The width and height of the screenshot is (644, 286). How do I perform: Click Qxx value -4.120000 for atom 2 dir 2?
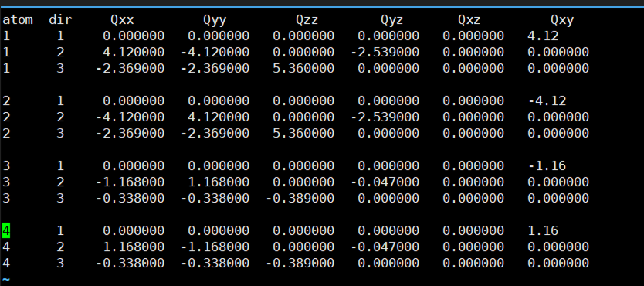(x=130, y=117)
